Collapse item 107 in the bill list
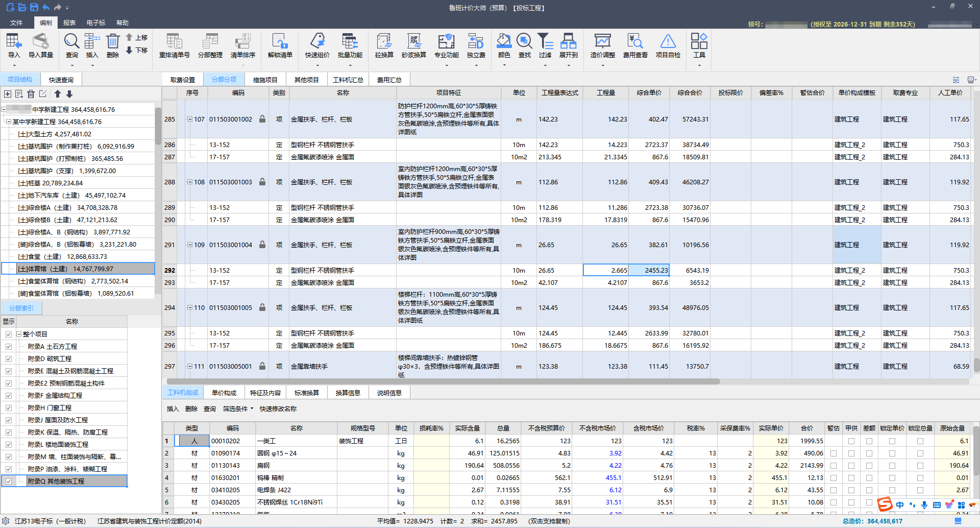This screenshot has height=528, width=980. [190, 119]
